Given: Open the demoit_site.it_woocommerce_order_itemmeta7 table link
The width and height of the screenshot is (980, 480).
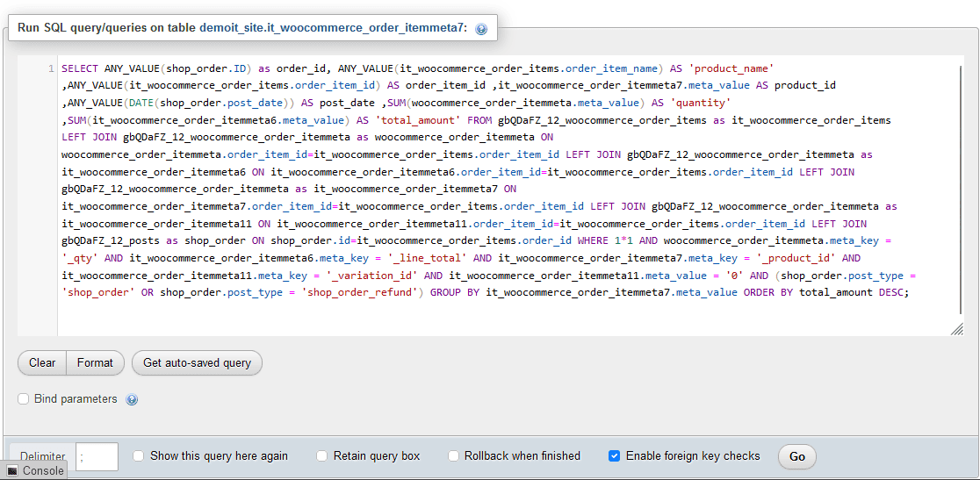Looking at the screenshot, I should (x=333, y=28).
